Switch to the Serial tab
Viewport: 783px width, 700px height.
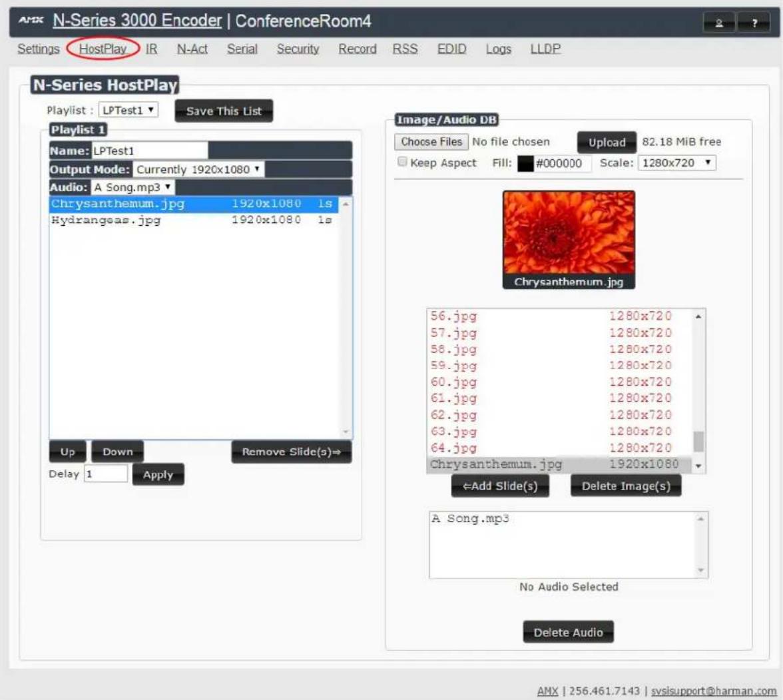(x=242, y=49)
